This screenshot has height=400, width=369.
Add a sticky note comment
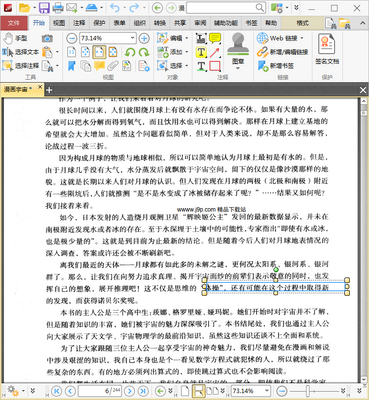215,38
